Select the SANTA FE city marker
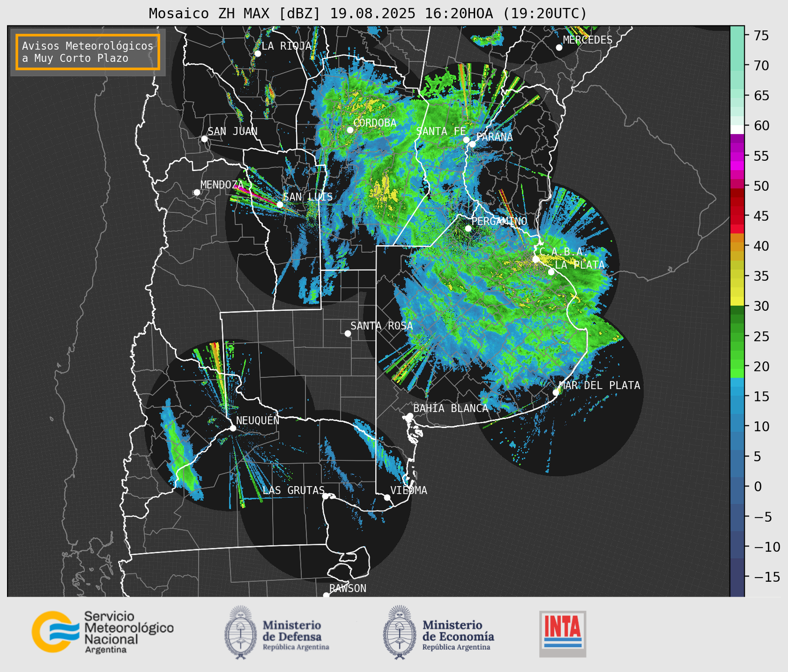 tap(466, 140)
